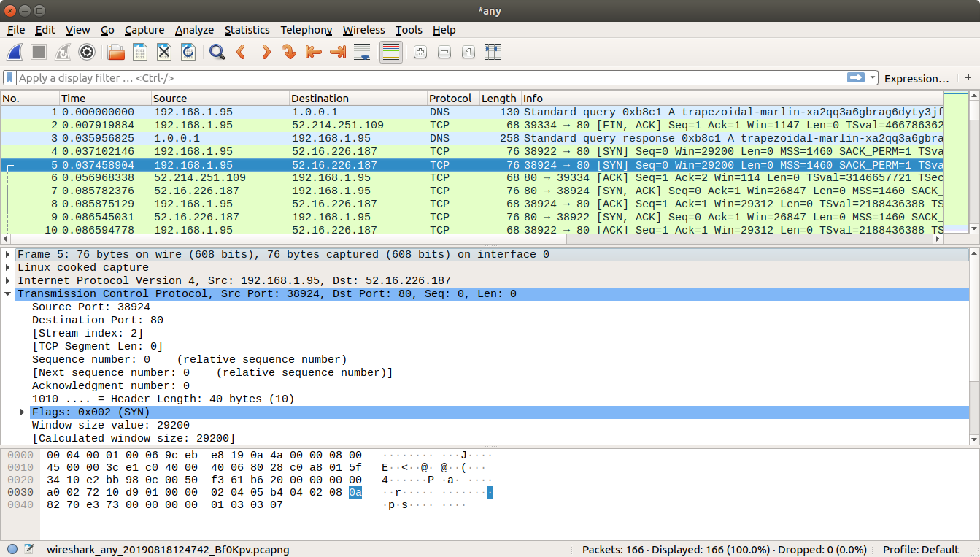Expand the Flags: 0x002 (SYN) field
This screenshot has height=557, width=980.
click(x=23, y=412)
